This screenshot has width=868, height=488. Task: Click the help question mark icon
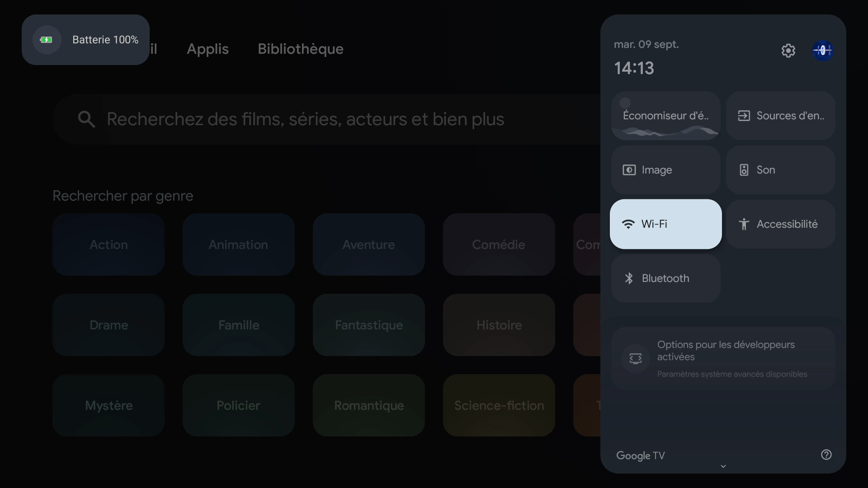pos(826,455)
